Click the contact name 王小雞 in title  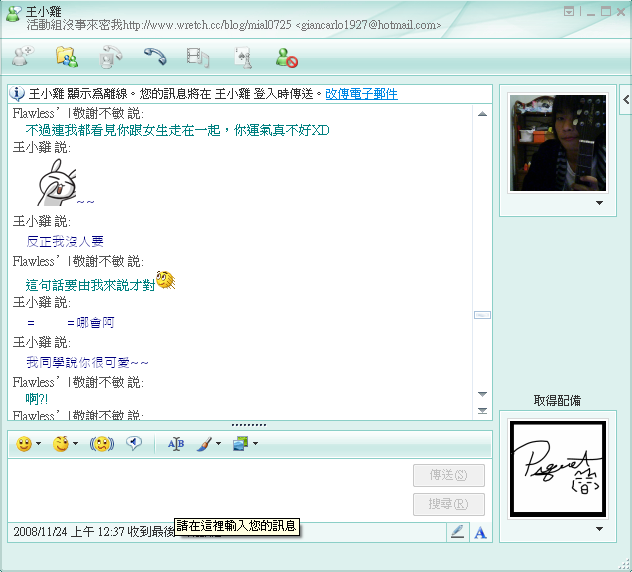44,11
